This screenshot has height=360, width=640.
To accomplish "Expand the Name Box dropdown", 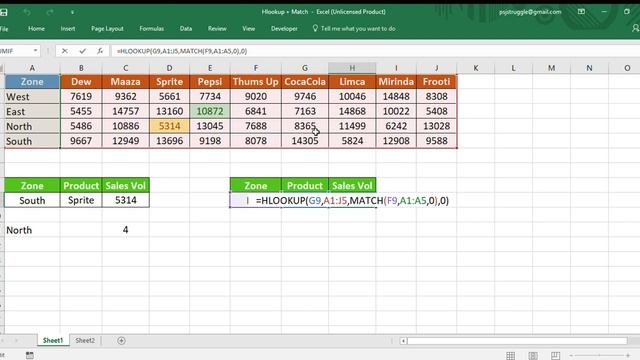I will (36, 51).
